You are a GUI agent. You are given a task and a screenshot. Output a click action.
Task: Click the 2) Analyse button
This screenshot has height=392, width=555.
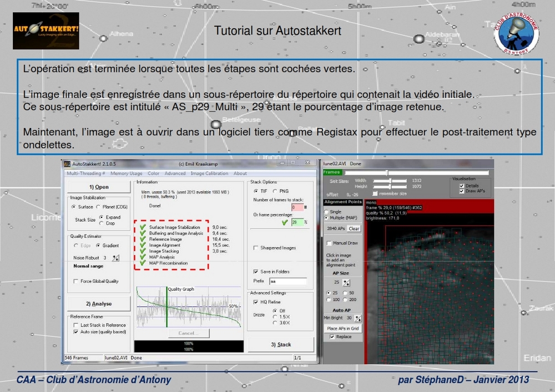coord(99,304)
